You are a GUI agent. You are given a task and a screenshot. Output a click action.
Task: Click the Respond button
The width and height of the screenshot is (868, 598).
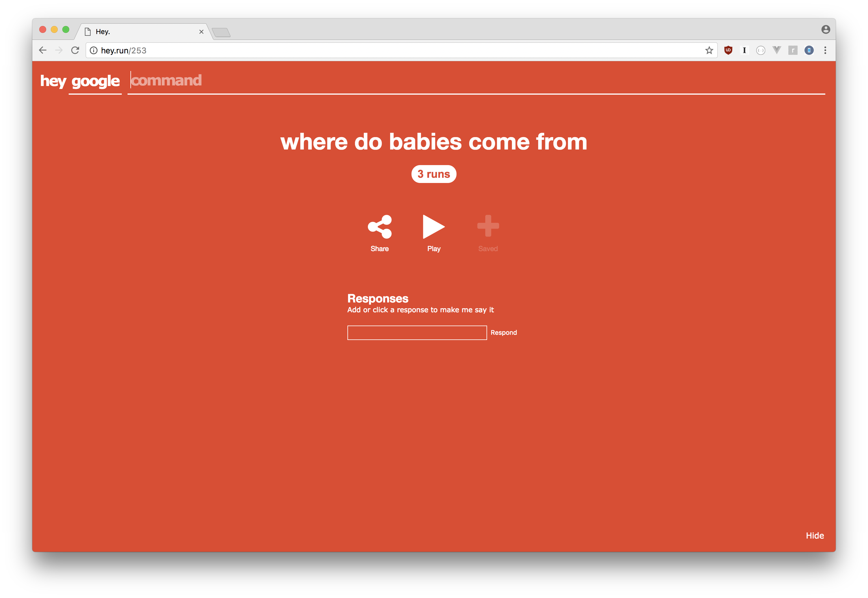504,333
